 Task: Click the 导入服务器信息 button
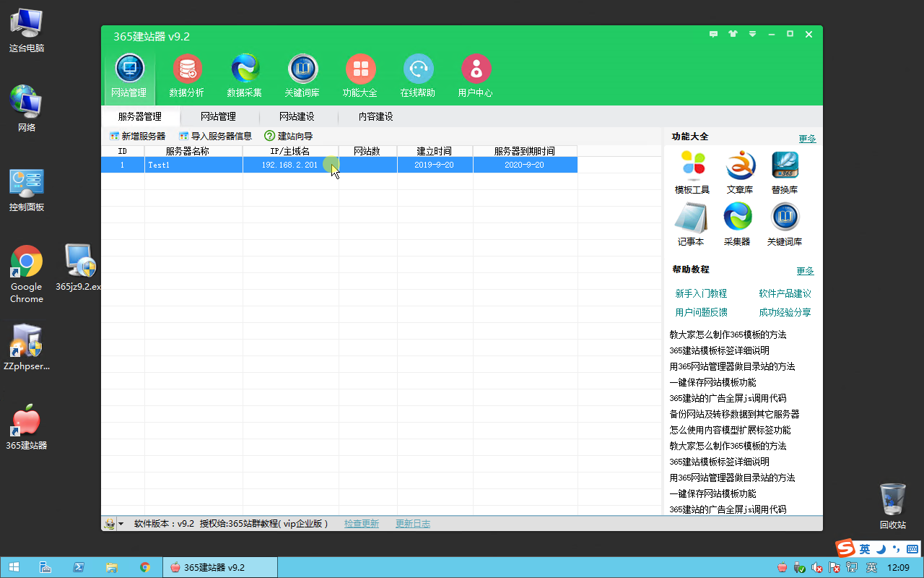coord(215,136)
